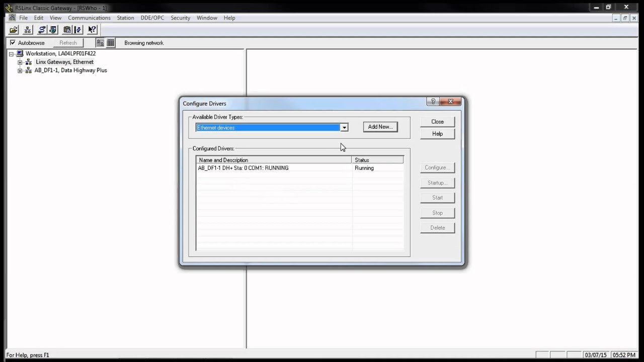This screenshot has height=362, width=644.
Task: Open RSWho via the network toolbar icon
Action: tap(28, 30)
